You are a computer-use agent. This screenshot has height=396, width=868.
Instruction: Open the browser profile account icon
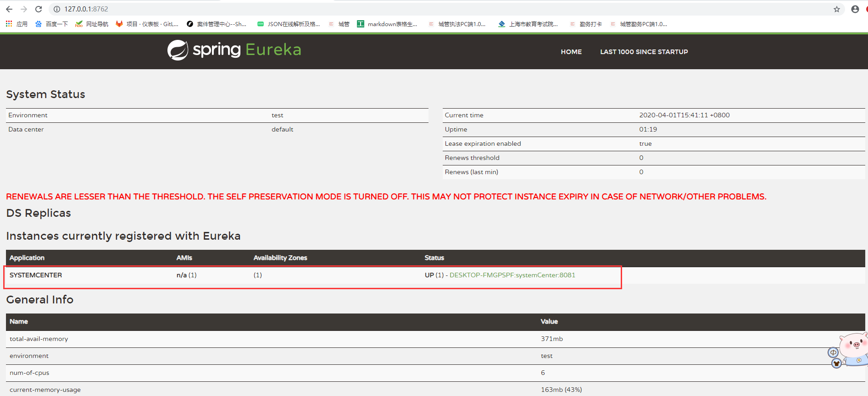855,9
